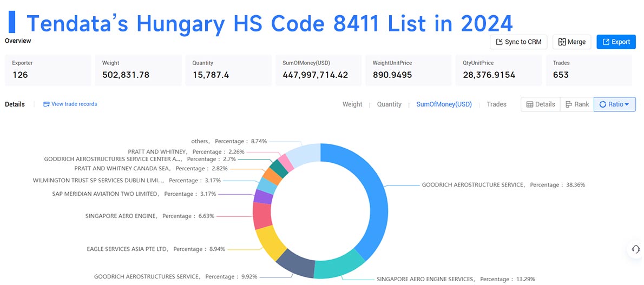Click SINGAPORE AERO ENGINE SERVICES 13.29% label
Screen dimensions: 644x285
(456, 279)
